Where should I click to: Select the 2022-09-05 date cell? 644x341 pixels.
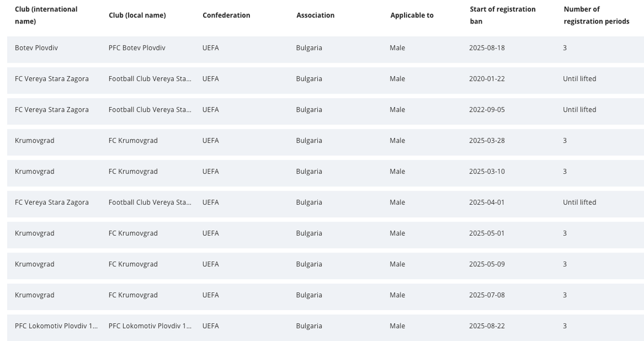[x=487, y=110]
